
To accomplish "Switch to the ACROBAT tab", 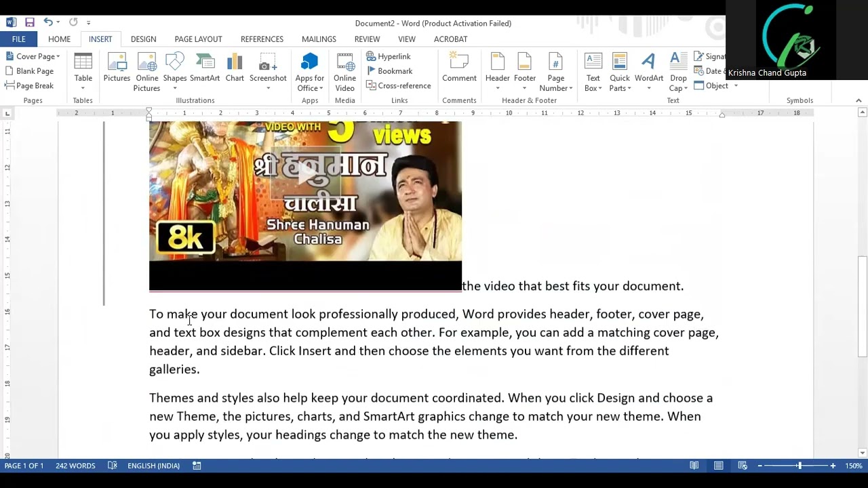I will point(450,39).
